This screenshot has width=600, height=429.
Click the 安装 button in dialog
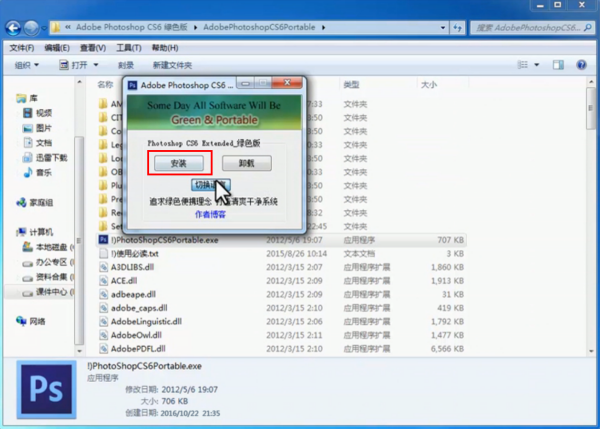(x=179, y=163)
